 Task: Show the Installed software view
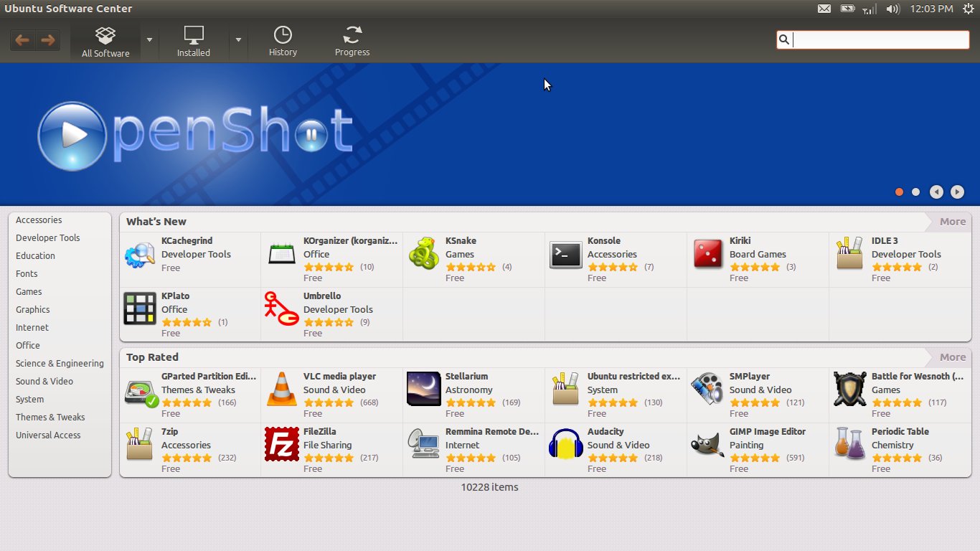pyautogui.click(x=194, y=42)
